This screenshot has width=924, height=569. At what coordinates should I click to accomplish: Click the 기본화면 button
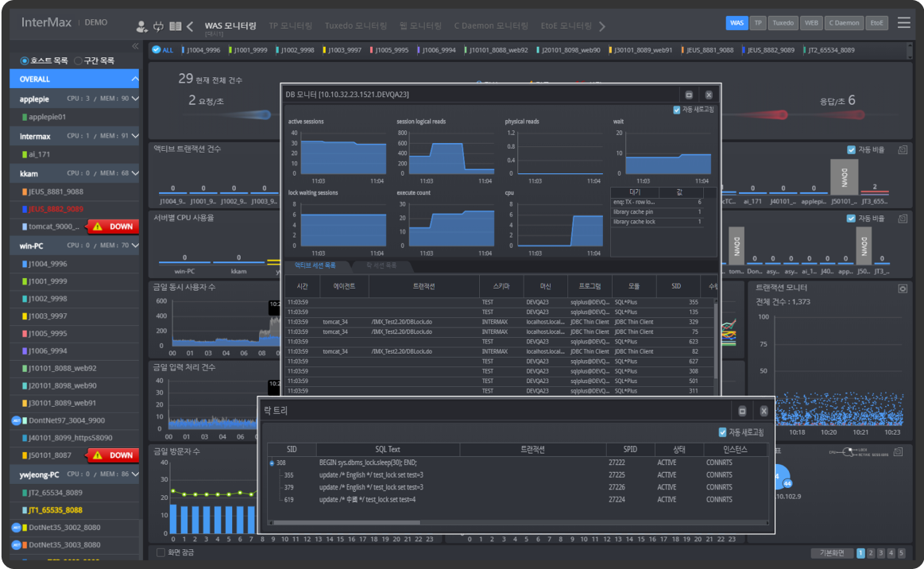point(832,553)
